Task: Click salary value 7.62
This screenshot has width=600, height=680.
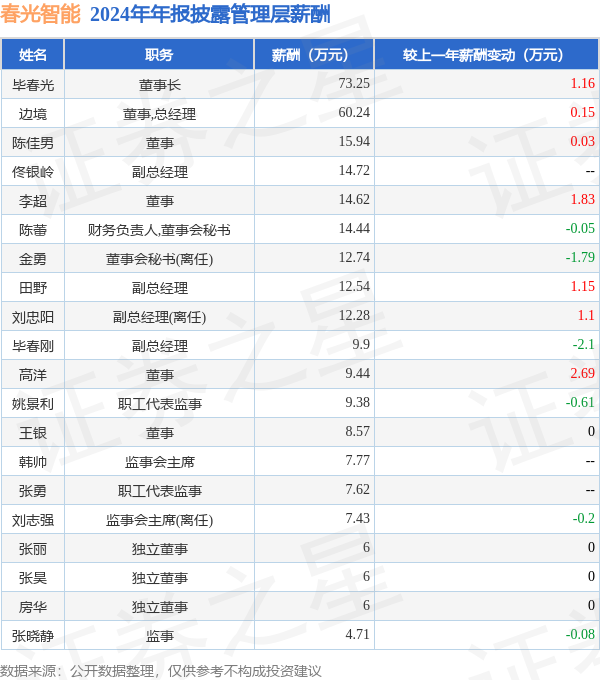Action: (357, 490)
